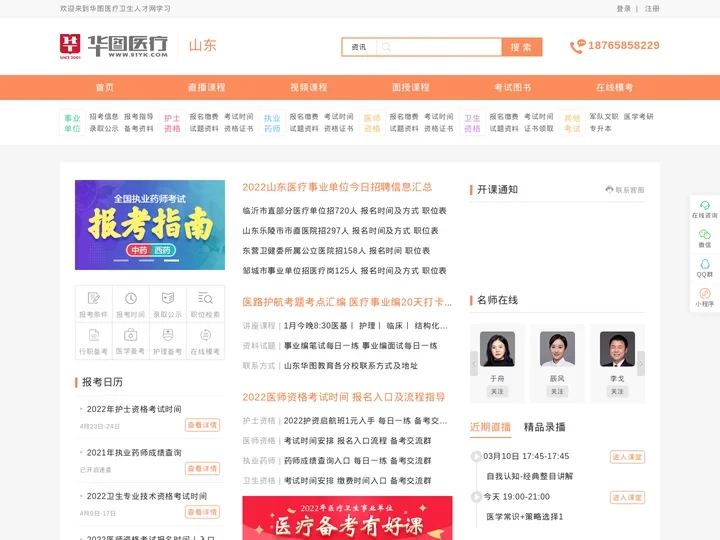720x540 pixels.
Task: Open 在线咨询 in the floating sidebar
Action: click(x=704, y=209)
